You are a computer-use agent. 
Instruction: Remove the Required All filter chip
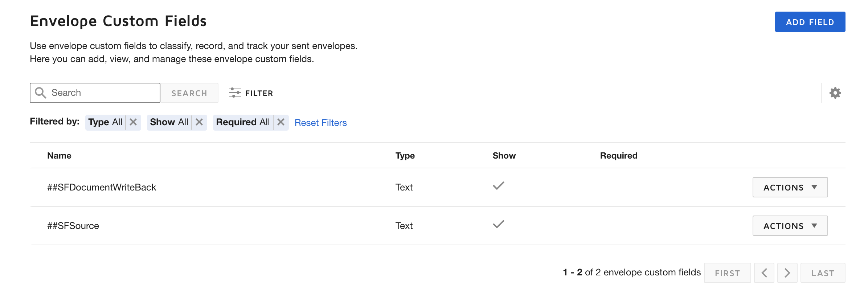tap(281, 122)
